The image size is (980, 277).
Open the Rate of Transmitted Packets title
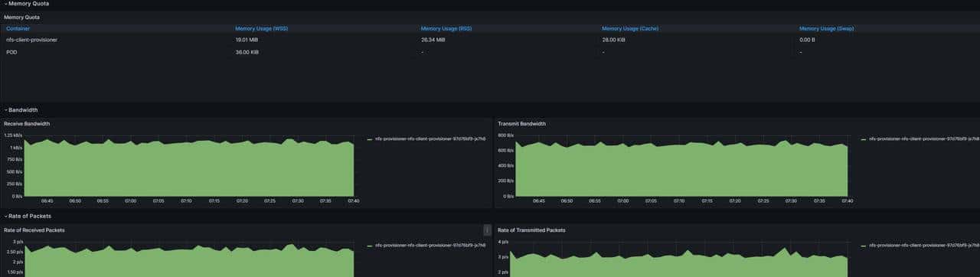531,230
